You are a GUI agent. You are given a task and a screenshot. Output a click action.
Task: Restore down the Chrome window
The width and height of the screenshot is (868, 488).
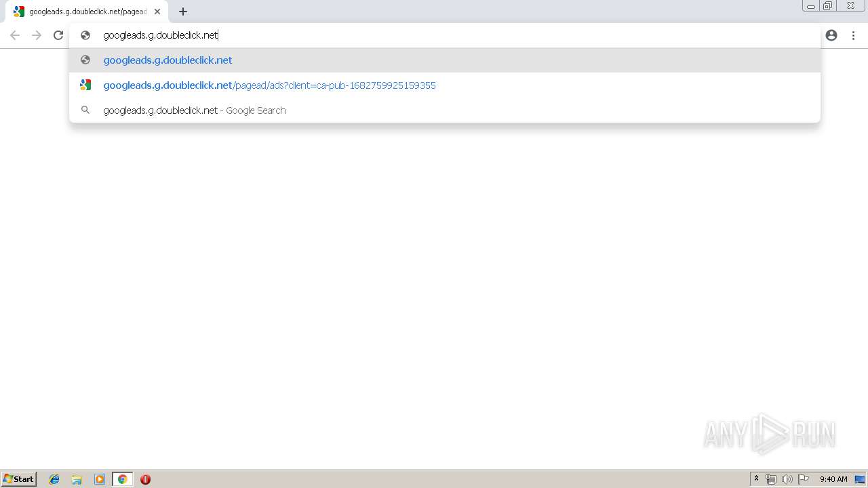(828, 6)
